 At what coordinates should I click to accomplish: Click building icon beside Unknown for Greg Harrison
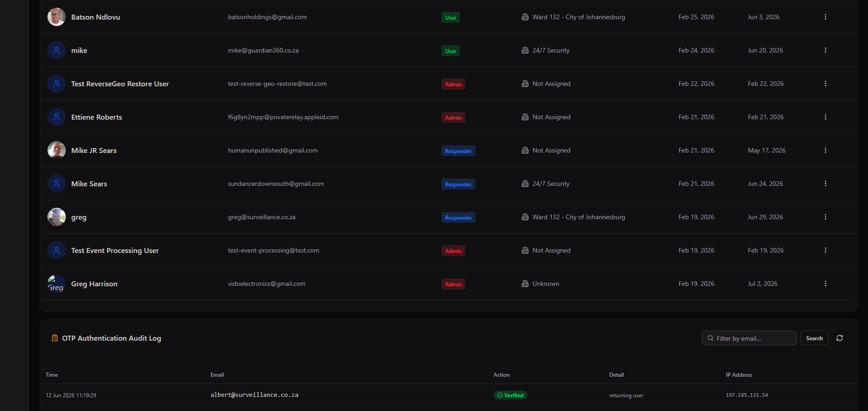tap(525, 284)
